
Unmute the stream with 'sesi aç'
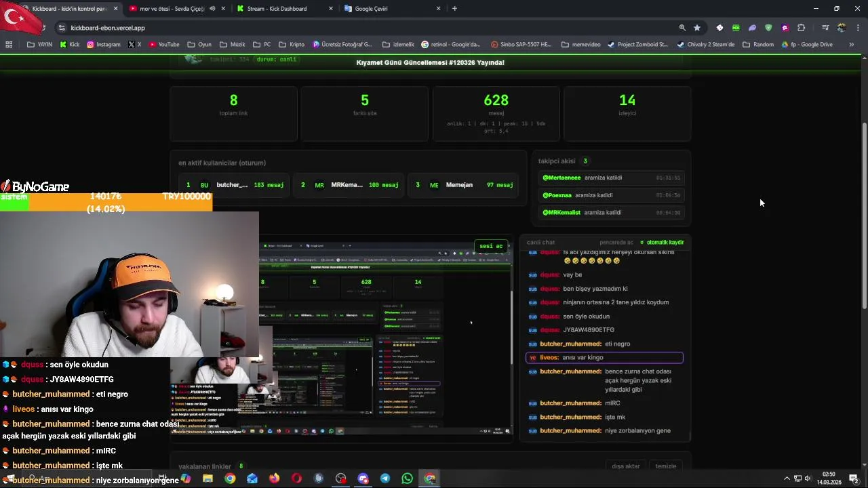click(x=491, y=246)
